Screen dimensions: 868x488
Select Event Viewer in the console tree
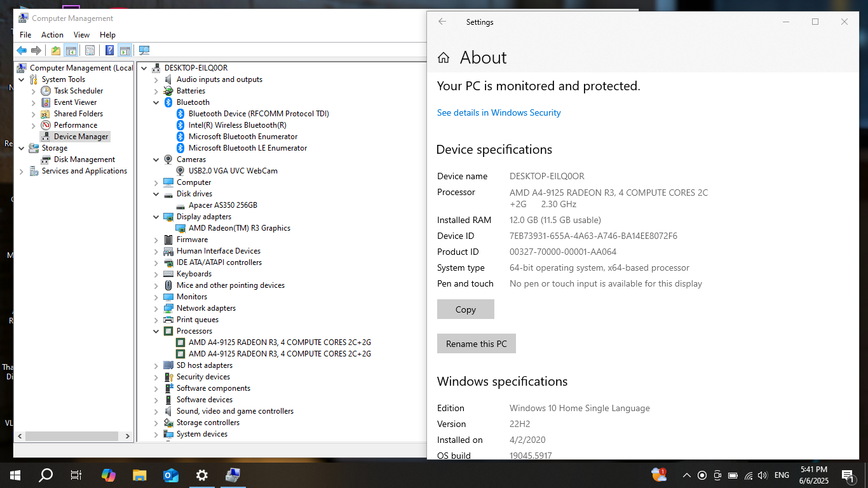tap(75, 102)
